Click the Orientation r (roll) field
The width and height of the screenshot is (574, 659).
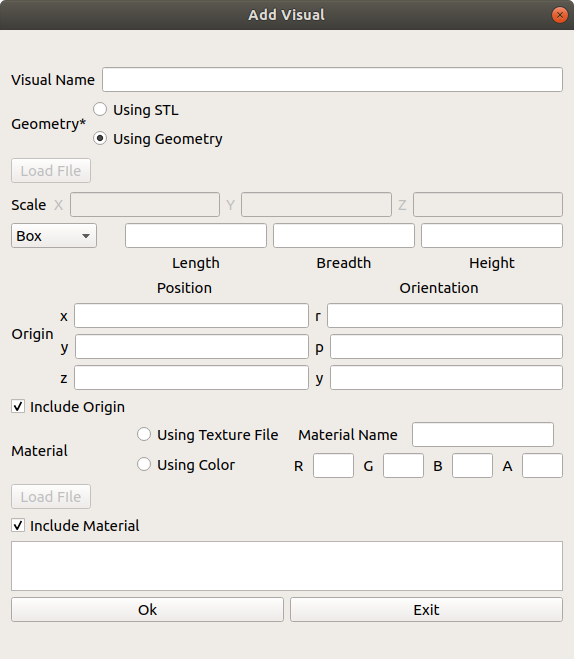point(445,316)
